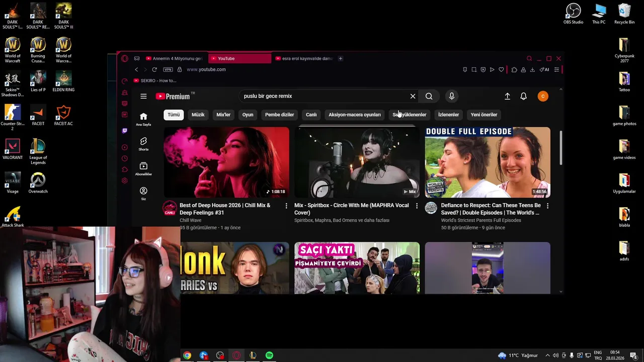Open the YouTube upload/create button
This screenshot has width=644, height=362.
(507, 96)
